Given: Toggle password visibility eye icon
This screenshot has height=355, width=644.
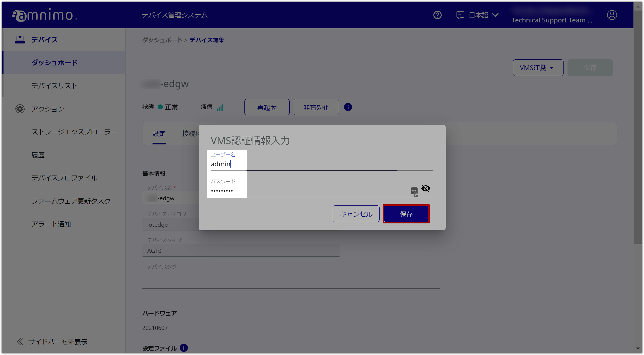Looking at the screenshot, I should pos(426,188).
